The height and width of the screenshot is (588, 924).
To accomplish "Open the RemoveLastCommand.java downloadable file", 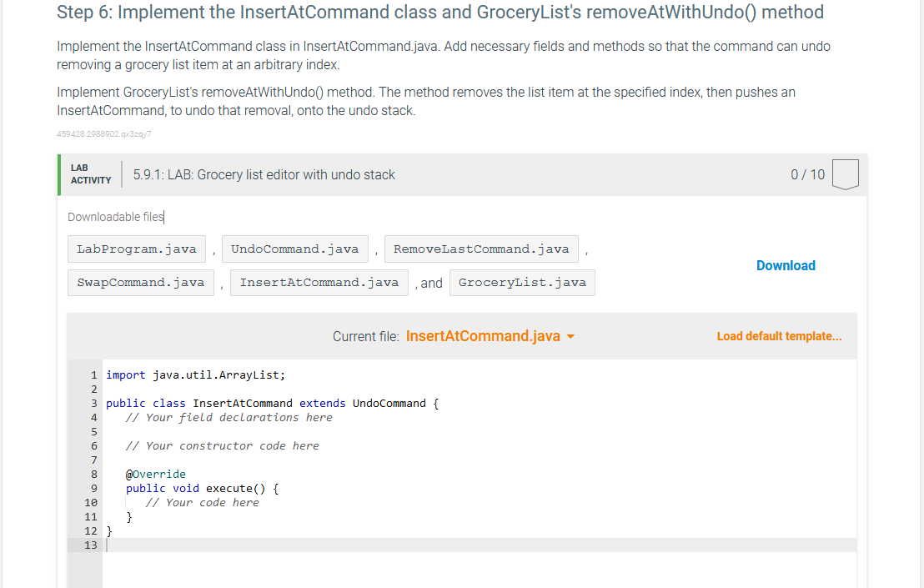I will coord(481,249).
